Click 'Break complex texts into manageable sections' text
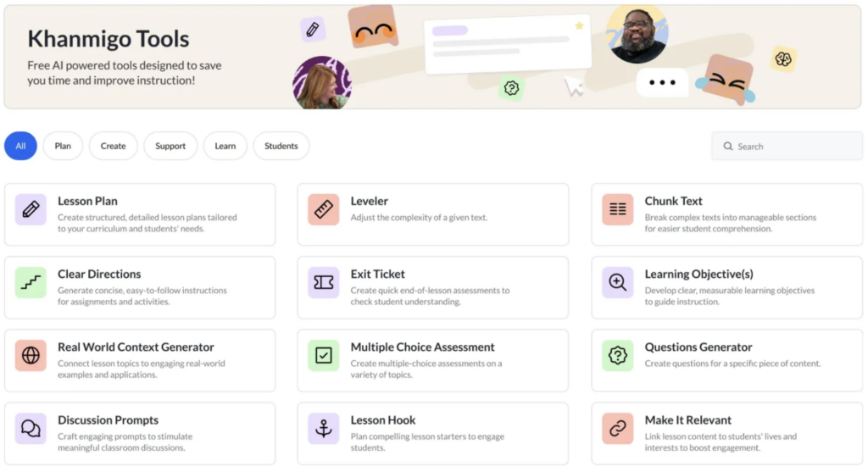Viewport: 868px width, 472px height. (730, 218)
